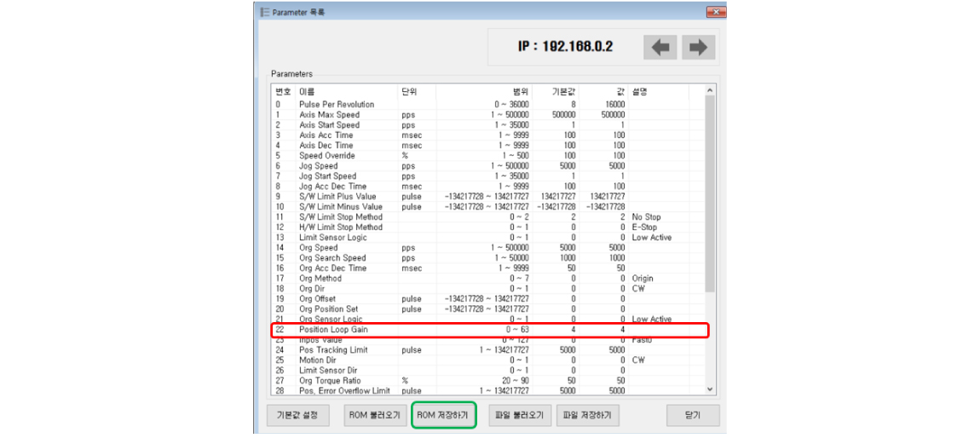This screenshot has height=438, width=980.
Task: Select S/W Limit Plus Value row
Action: 487,197
